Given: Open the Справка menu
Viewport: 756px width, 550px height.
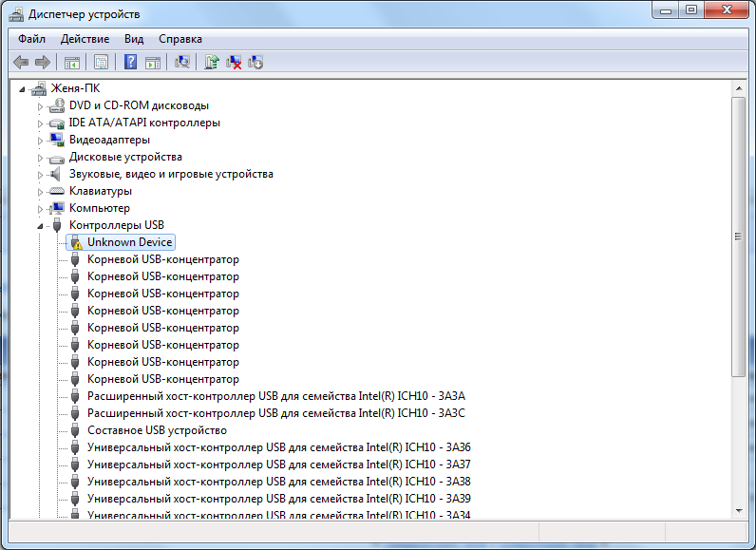Looking at the screenshot, I should (x=180, y=39).
